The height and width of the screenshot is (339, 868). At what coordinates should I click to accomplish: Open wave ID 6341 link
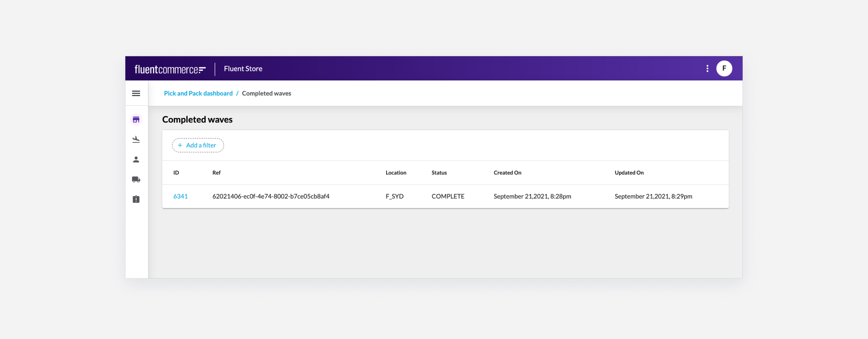pos(180,197)
